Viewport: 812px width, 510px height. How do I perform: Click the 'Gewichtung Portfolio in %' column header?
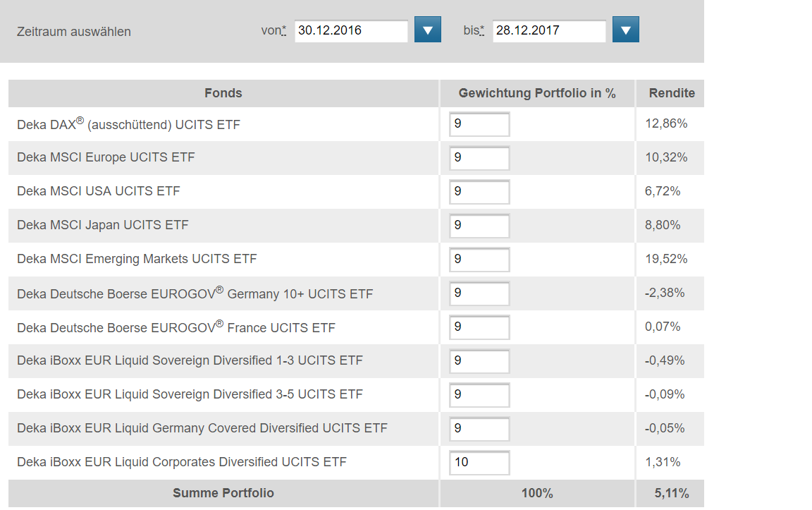[x=537, y=93]
